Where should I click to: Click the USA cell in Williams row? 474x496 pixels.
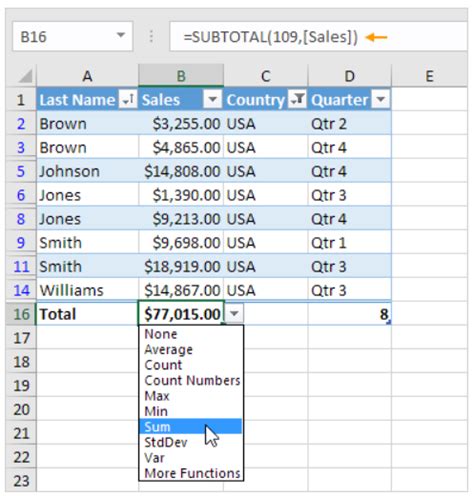tap(266, 290)
